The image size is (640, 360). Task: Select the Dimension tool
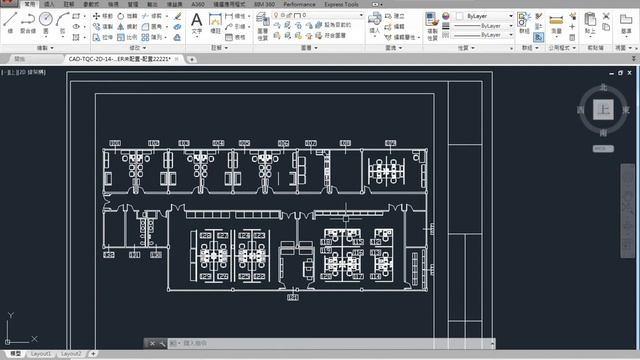pos(215,23)
